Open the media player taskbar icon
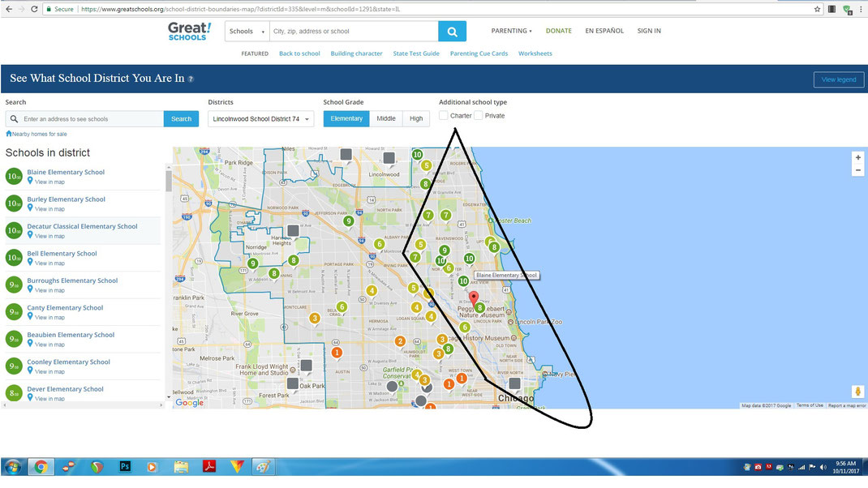Viewport: 868px width, 488px height. 153,467
